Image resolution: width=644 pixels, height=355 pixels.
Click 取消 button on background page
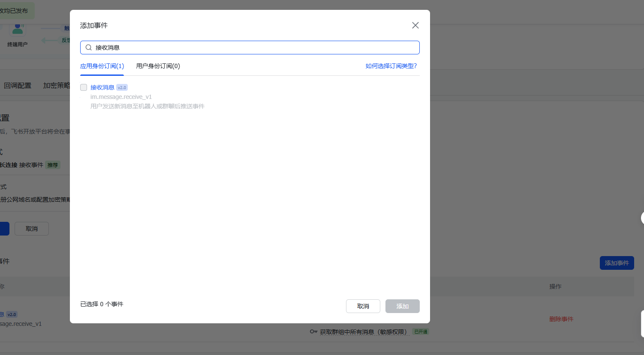[x=32, y=229]
